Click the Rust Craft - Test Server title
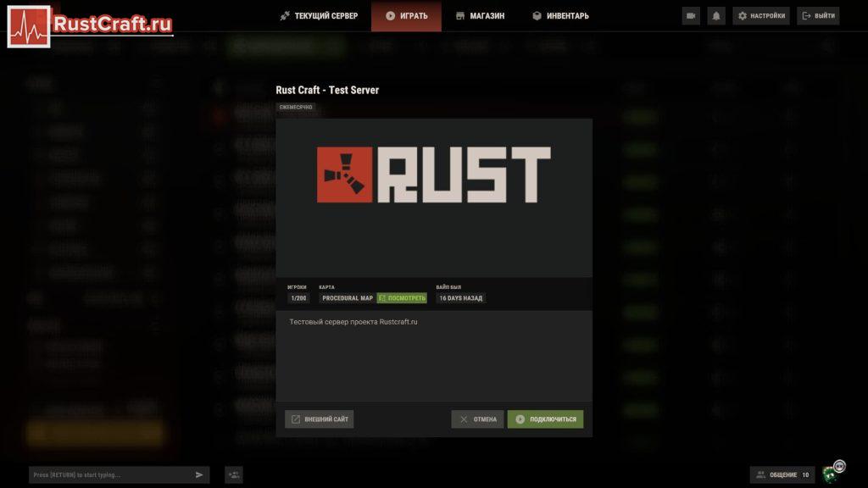868x488 pixels. (x=327, y=90)
